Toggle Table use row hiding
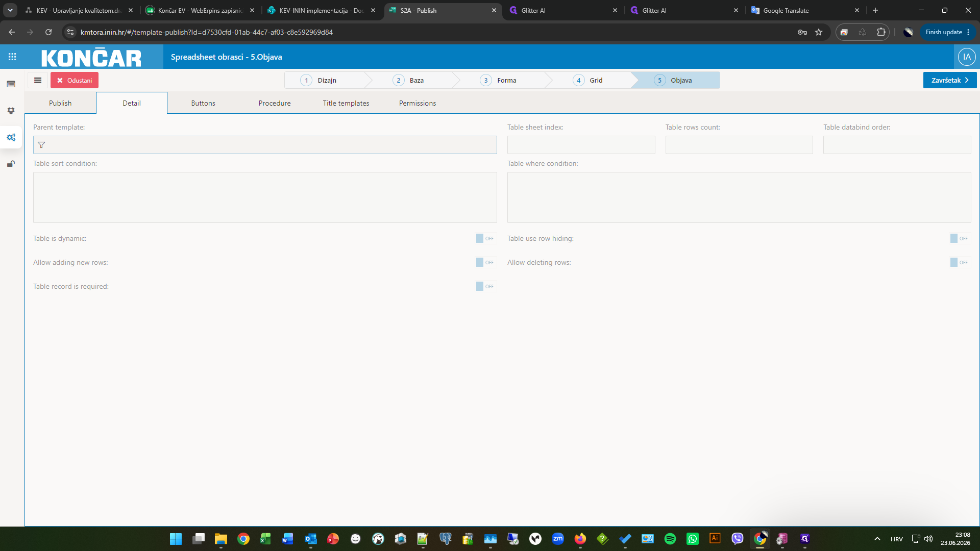Viewport: 980px width, 551px height. point(960,238)
